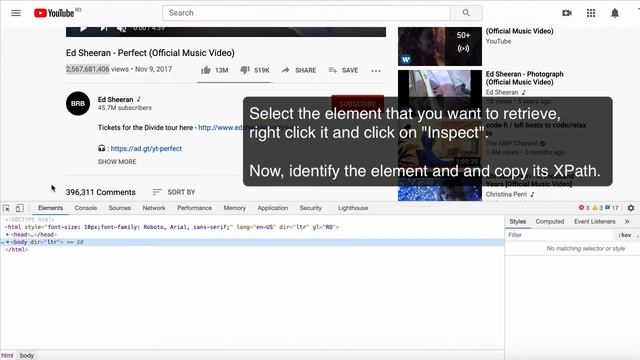Share the video via SHARE button
This screenshot has width=640, height=360.
299,70
